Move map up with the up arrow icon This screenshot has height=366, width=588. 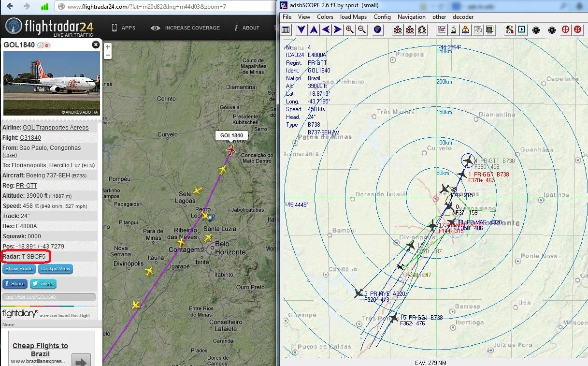point(314,29)
